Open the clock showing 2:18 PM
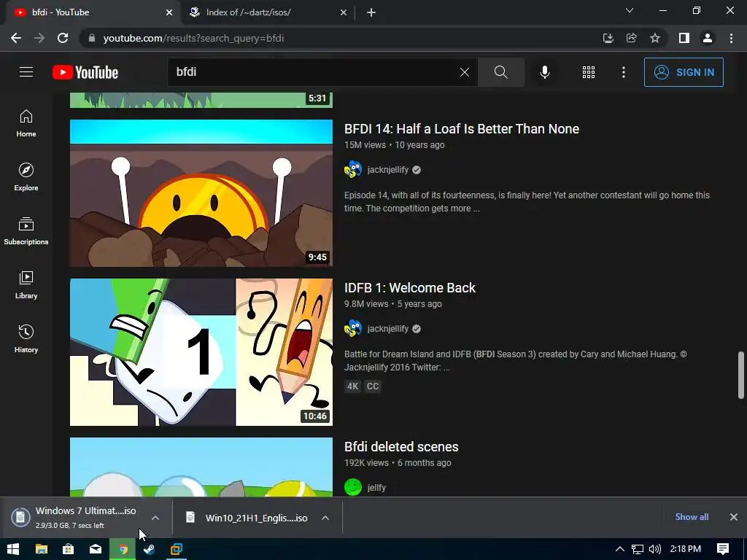The image size is (747, 560). pos(686,549)
